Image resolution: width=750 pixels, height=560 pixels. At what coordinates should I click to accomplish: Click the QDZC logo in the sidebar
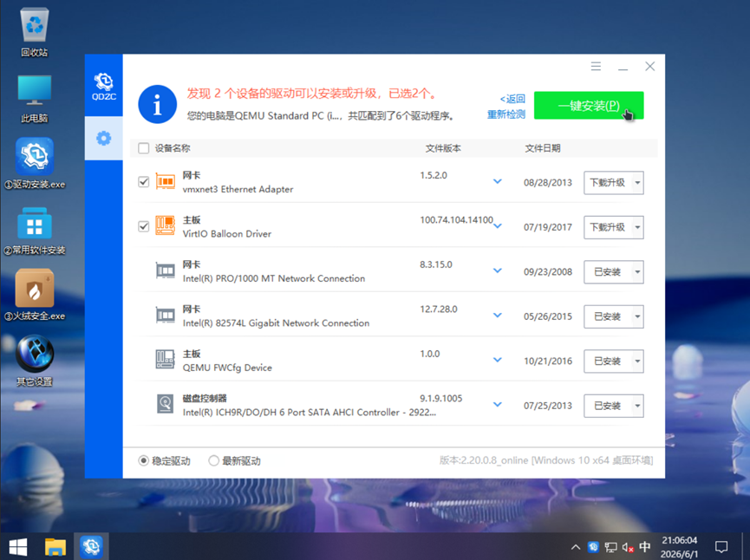tap(104, 86)
